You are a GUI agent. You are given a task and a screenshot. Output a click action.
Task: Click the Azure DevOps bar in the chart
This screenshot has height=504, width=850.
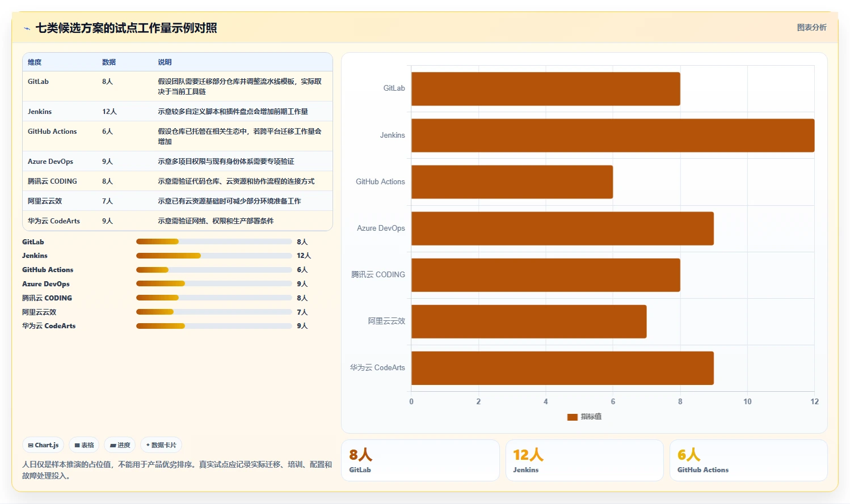[562, 228]
